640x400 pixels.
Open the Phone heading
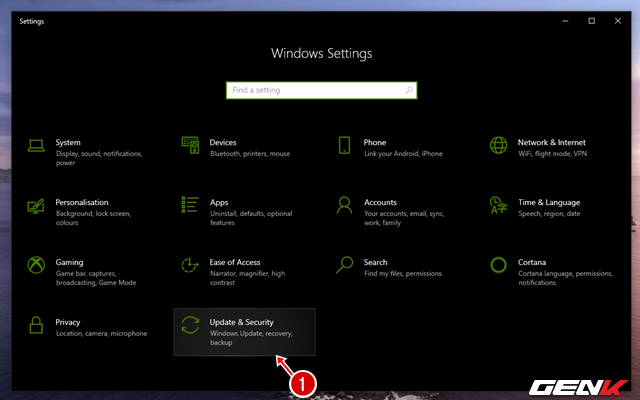pos(375,142)
